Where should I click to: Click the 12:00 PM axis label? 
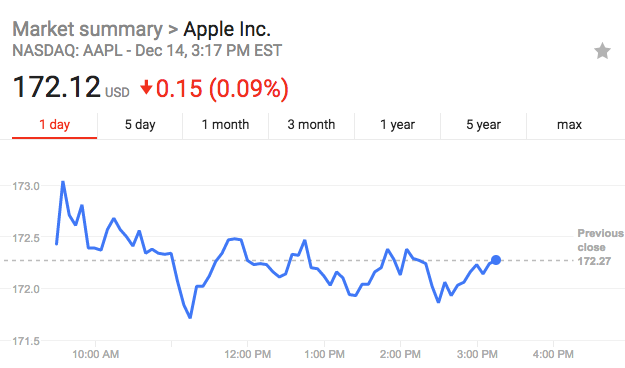[x=248, y=354]
